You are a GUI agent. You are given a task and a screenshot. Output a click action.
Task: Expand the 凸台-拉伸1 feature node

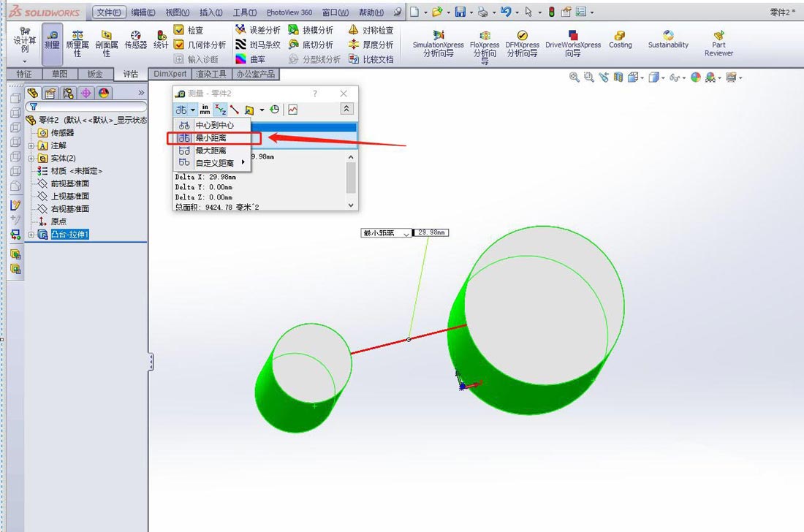tap(31, 235)
